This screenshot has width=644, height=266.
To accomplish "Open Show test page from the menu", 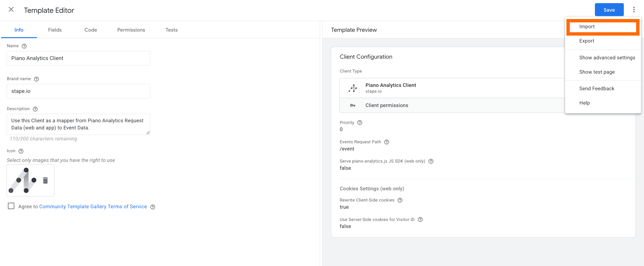I will (x=597, y=72).
